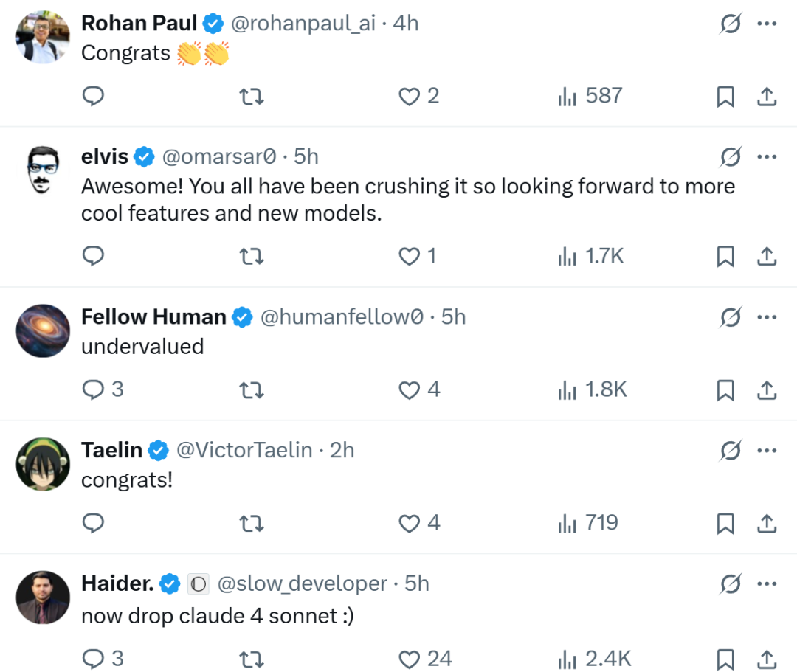
Task: Open more options menu on Taelin's tweet
Action: [x=767, y=450]
